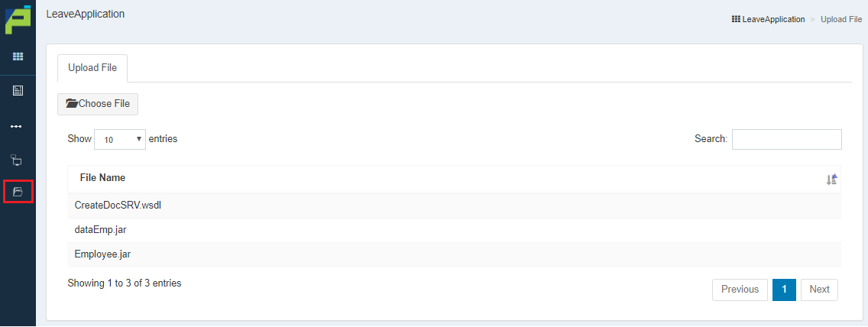The width and height of the screenshot is (868, 327).
Task: Open the network monitor sidebar icon
Action: (x=17, y=160)
